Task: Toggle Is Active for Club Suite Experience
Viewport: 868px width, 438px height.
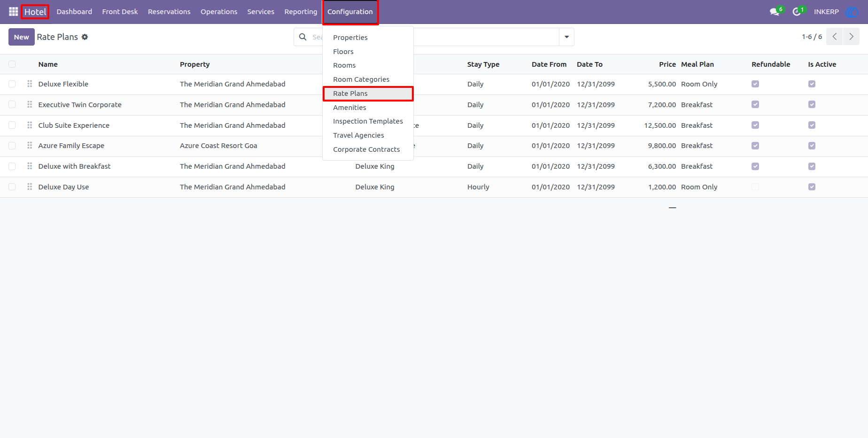Action: (x=812, y=125)
